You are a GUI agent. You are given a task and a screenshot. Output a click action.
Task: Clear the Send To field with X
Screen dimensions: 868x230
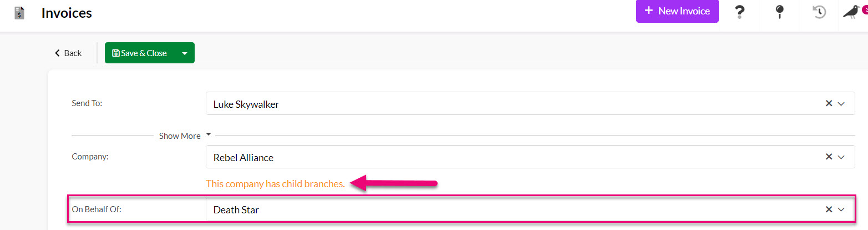tap(829, 103)
